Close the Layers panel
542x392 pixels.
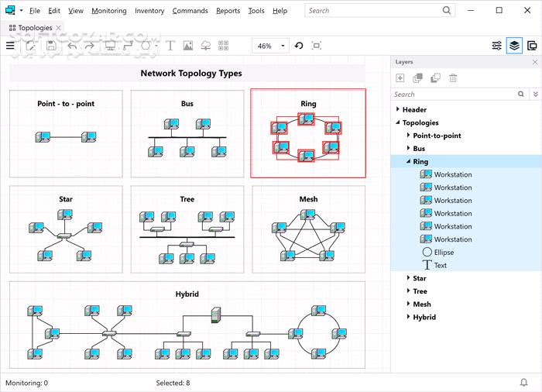[x=535, y=62]
